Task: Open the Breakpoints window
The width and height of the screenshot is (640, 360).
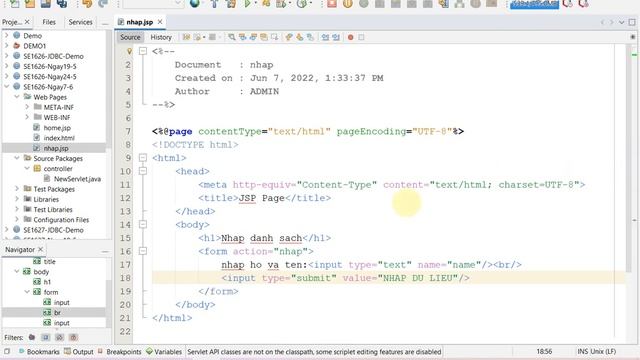Action: (x=119, y=351)
